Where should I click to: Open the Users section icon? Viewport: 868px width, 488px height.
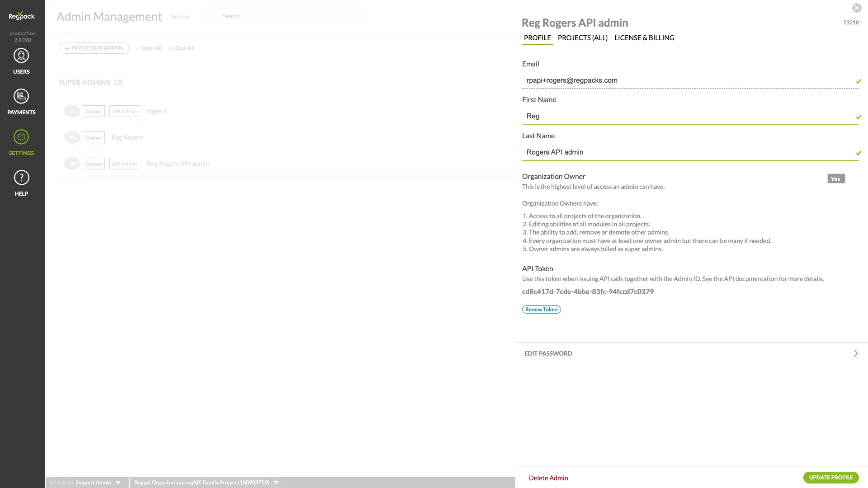tap(21, 56)
